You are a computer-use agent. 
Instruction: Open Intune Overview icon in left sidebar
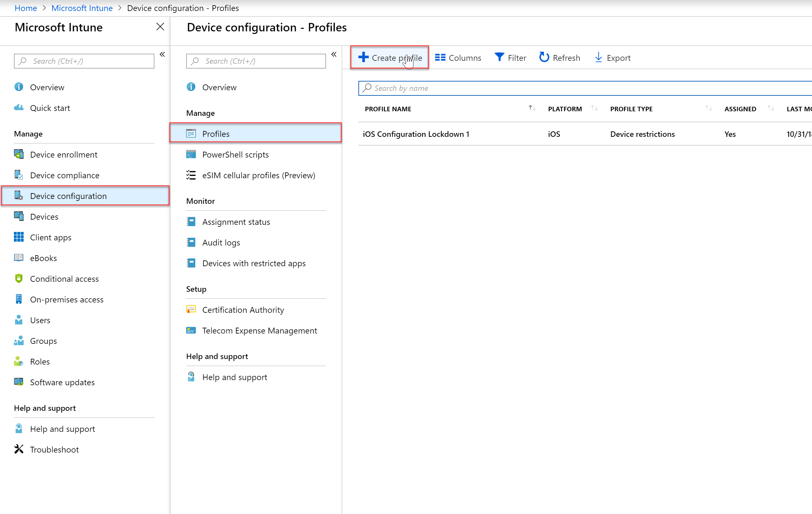click(19, 87)
